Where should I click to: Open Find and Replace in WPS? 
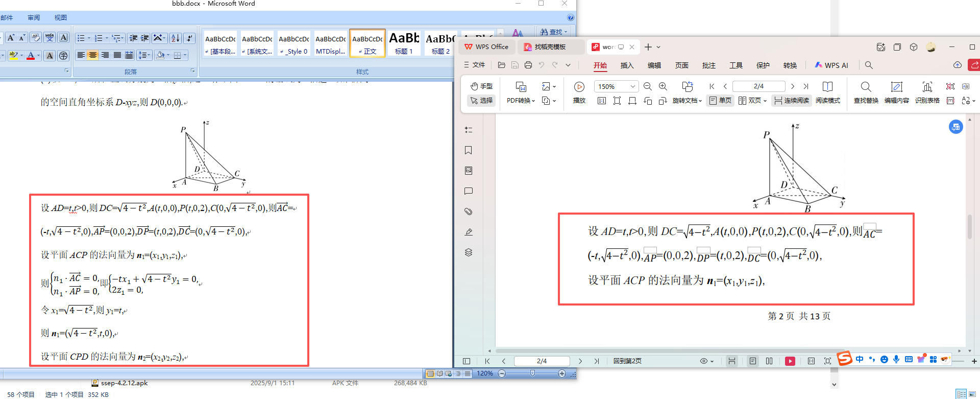pyautogui.click(x=866, y=92)
